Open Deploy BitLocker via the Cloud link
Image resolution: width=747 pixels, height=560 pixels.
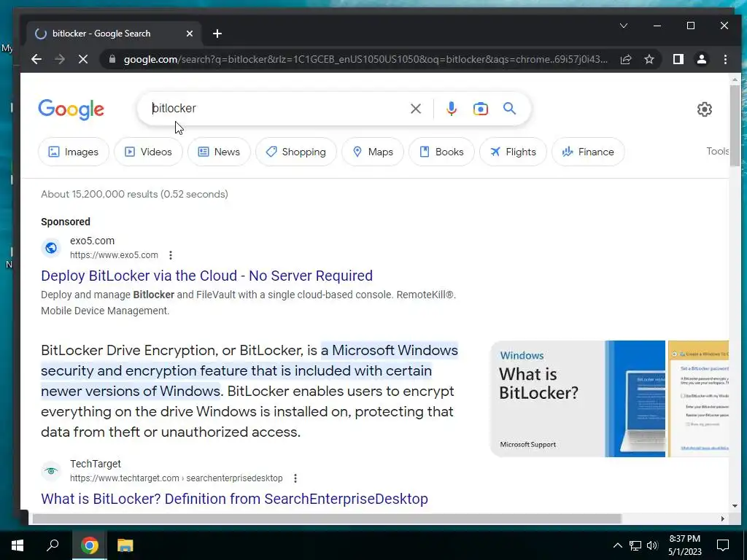[x=206, y=276]
